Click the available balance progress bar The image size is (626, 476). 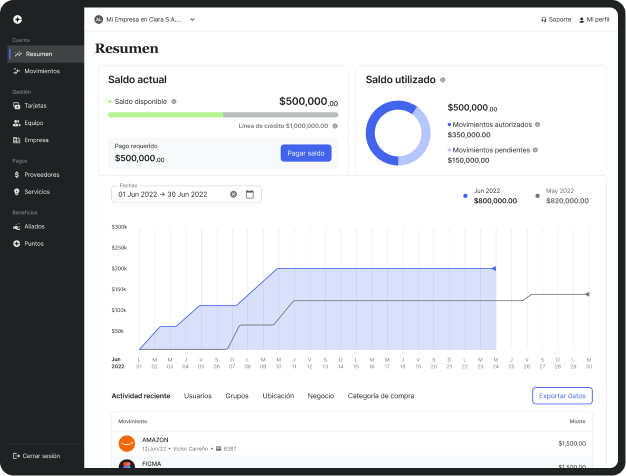click(222, 115)
